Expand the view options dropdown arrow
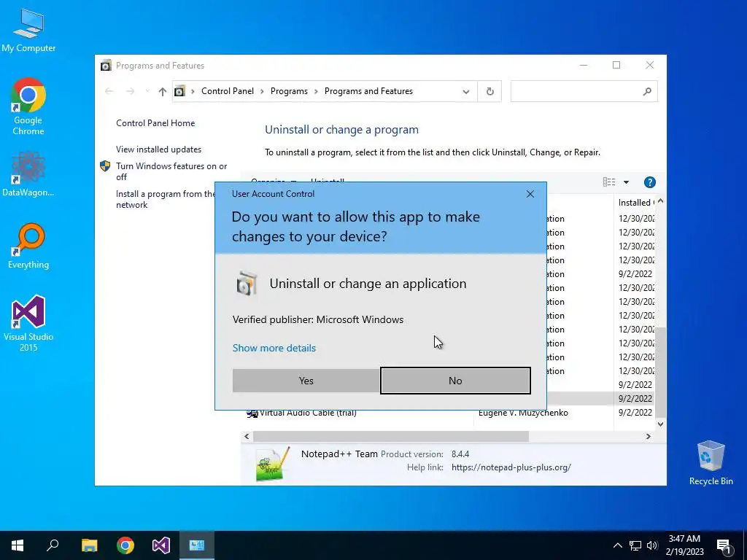This screenshot has height=560, width=747. [x=626, y=182]
